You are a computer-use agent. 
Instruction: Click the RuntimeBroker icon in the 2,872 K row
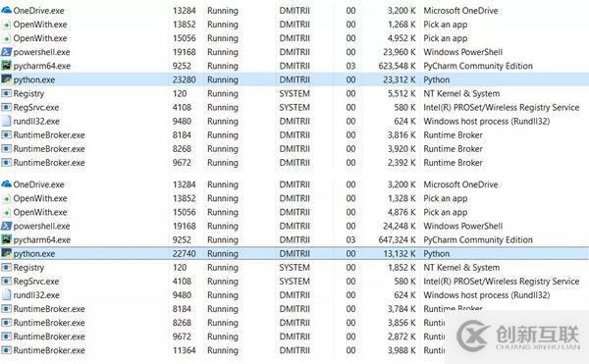click(7, 337)
